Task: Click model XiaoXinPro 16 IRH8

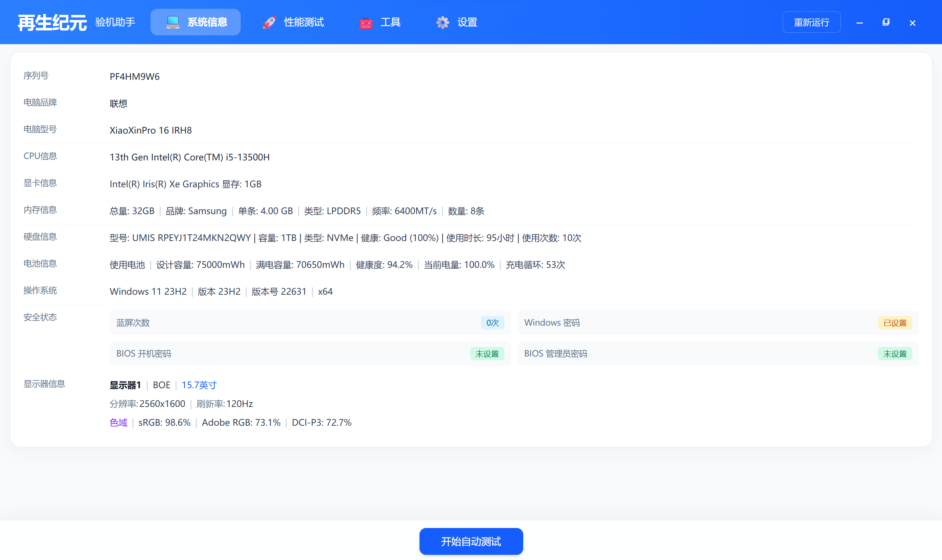Action: point(150,130)
